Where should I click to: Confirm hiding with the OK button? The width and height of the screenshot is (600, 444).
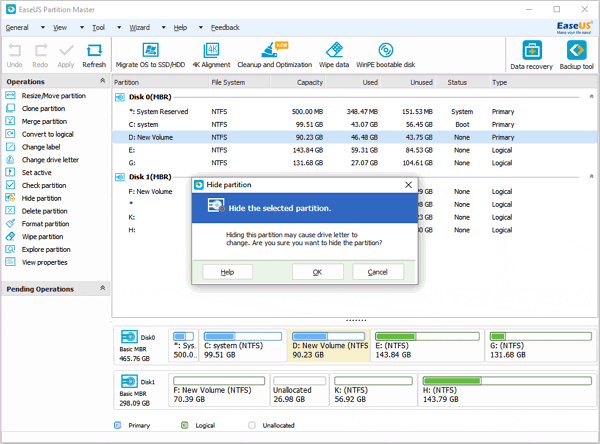318,272
